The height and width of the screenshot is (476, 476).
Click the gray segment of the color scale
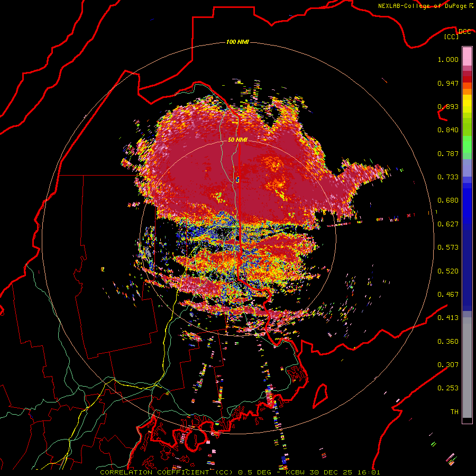pos(467,368)
